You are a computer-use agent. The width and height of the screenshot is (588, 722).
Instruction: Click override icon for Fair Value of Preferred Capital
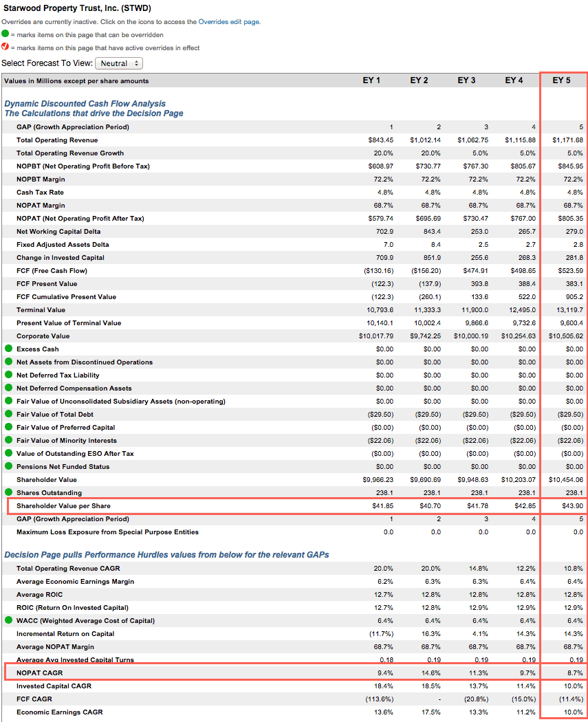(x=8, y=427)
